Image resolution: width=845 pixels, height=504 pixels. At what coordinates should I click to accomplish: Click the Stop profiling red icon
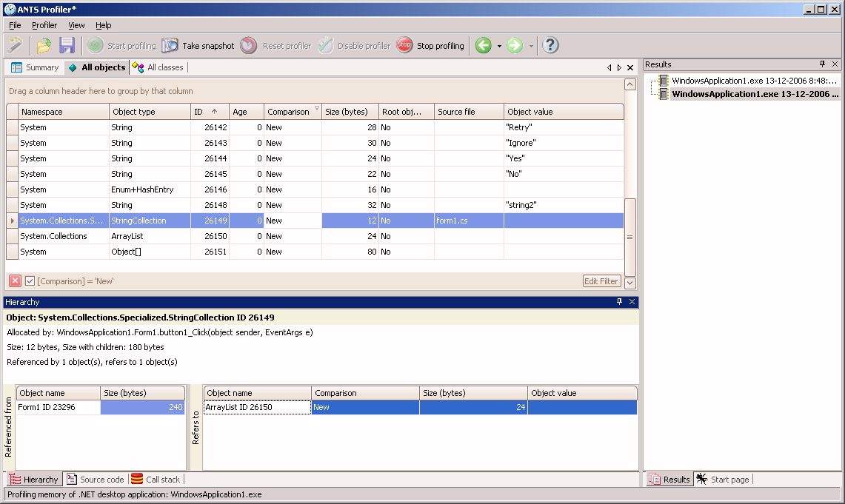click(x=404, y=46)
